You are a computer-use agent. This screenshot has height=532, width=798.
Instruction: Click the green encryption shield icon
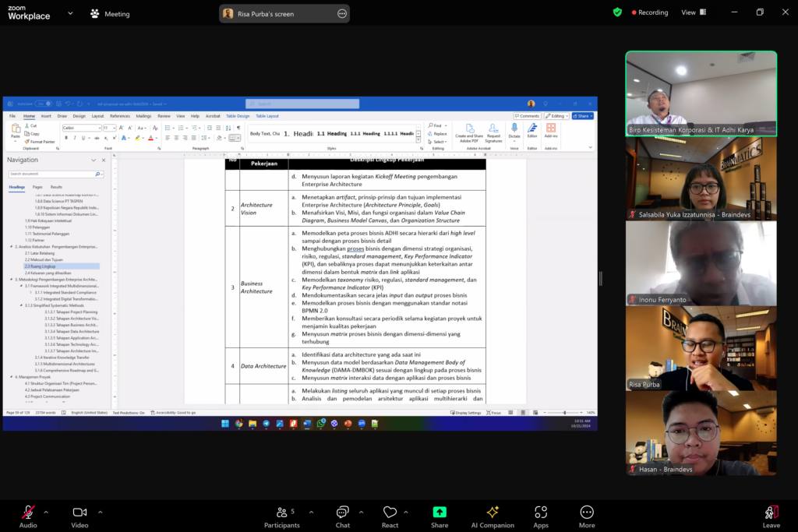coord(617,12)
